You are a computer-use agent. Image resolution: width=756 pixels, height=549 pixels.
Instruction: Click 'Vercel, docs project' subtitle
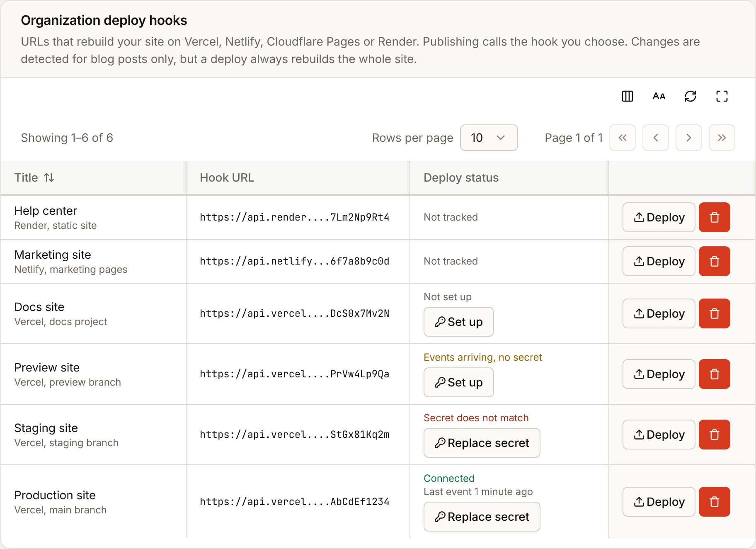click(61, 322)
